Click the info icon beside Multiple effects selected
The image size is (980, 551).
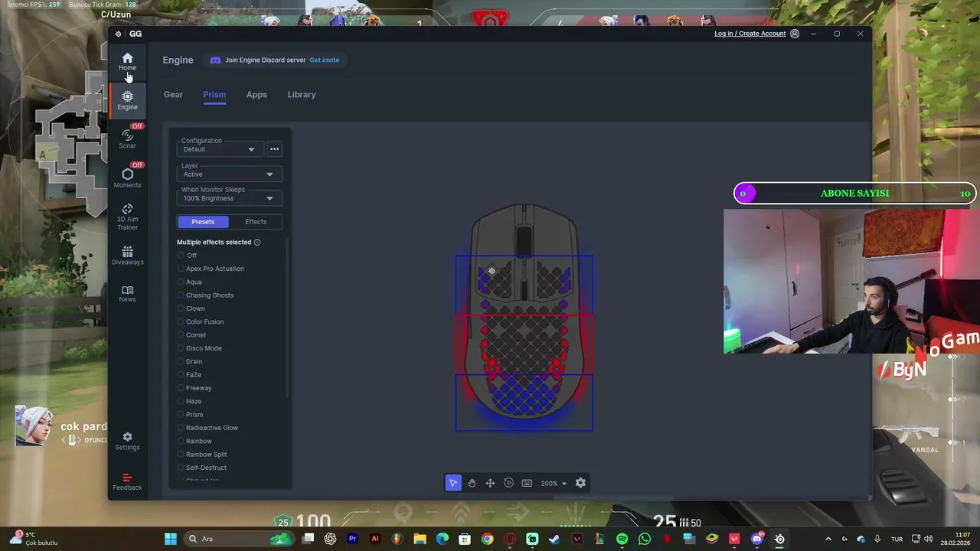(x=257, y=242)
